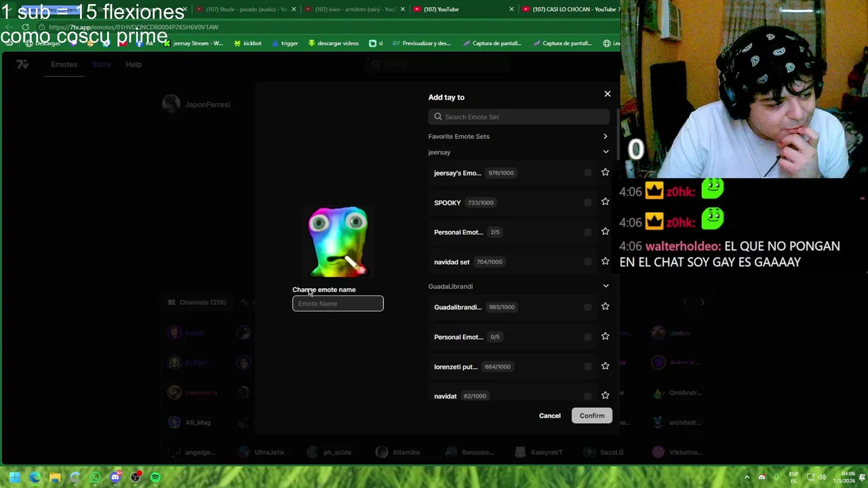Viewport: 868px width, 488px height.
Task: Open Discord from the taskbar
Action: click(x=115, y=477)
